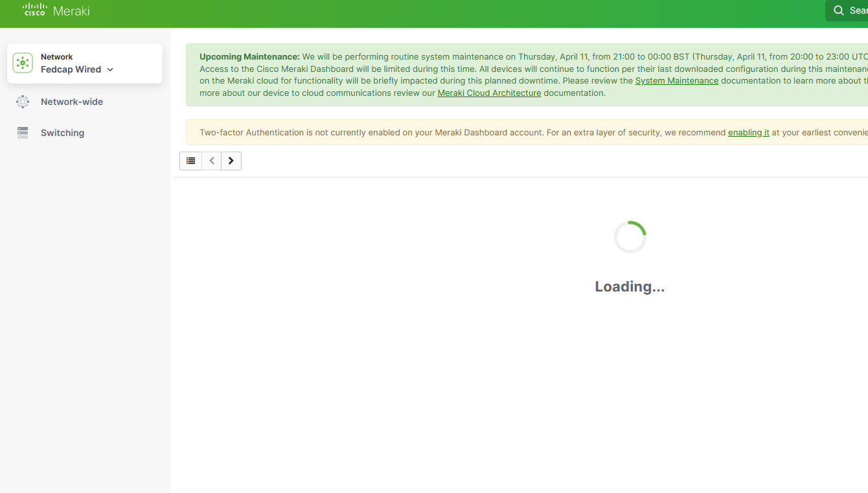Click the right-arrow navigation icon
This screenshot has height=493, width=868.
231,160
